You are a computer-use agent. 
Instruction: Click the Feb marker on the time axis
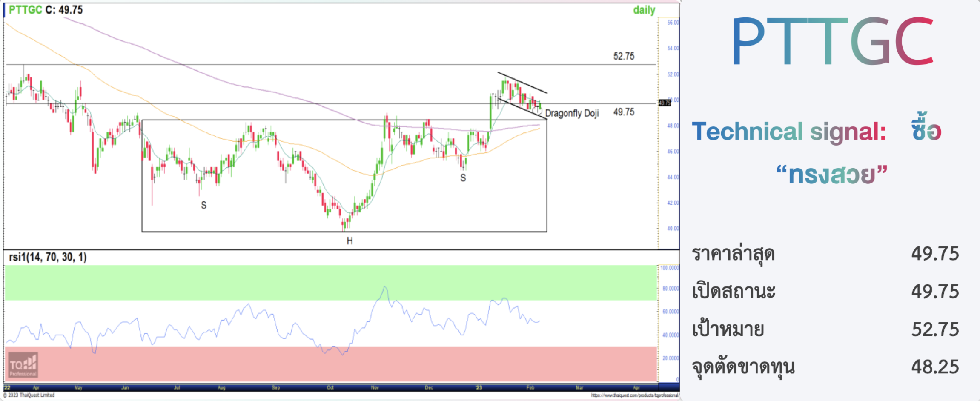coord(530,387)
